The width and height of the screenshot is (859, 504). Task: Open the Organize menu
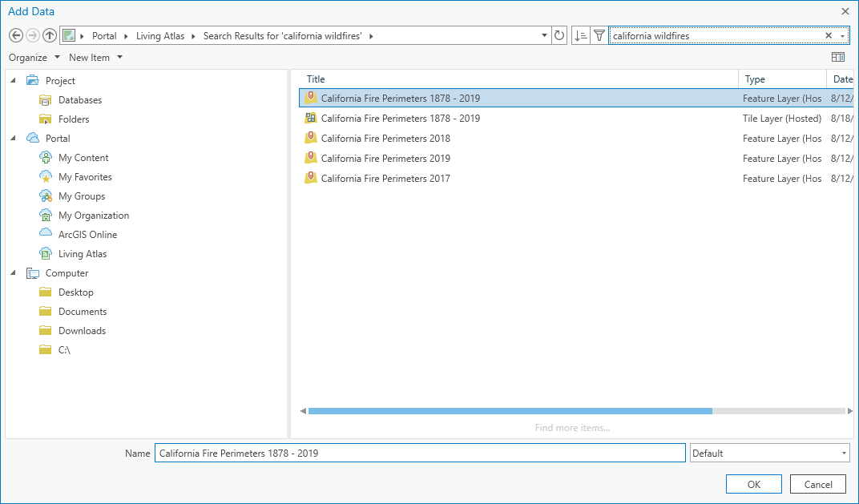coord(34,58)
